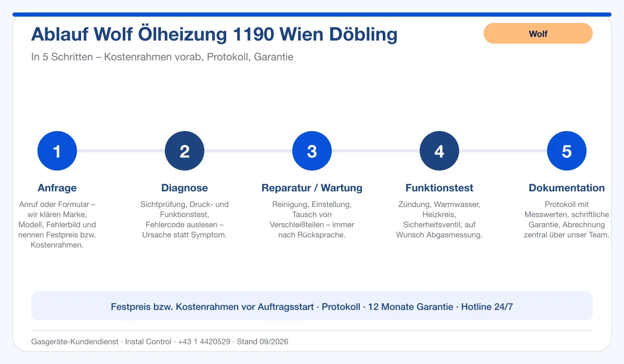Select the Diagnose heading

(185, 188)
